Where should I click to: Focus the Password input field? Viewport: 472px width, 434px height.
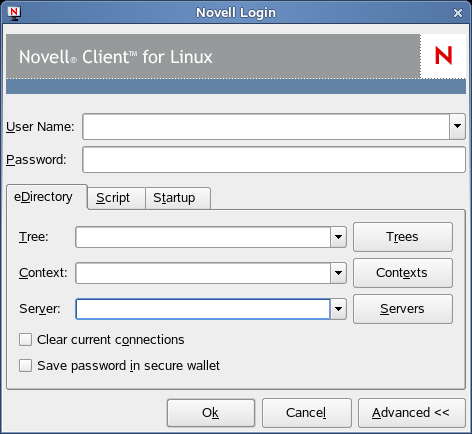tap(274, 160)
